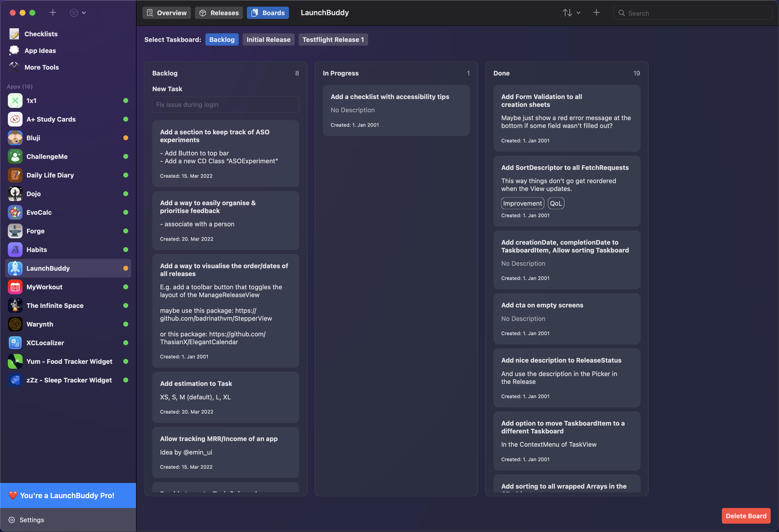Image resolution: width=779 pixels, height=532 pixels.
Task: Select the Initial Release taskboard
Action: click(x=268, y=39)
